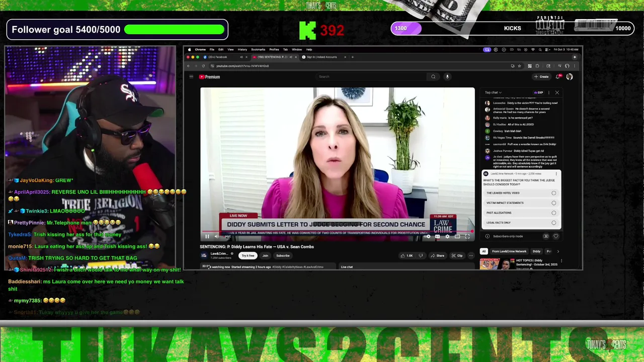Subscribe to the Law&Crime channel
Screen dimensions: 644x362
[x=283, y=255]
